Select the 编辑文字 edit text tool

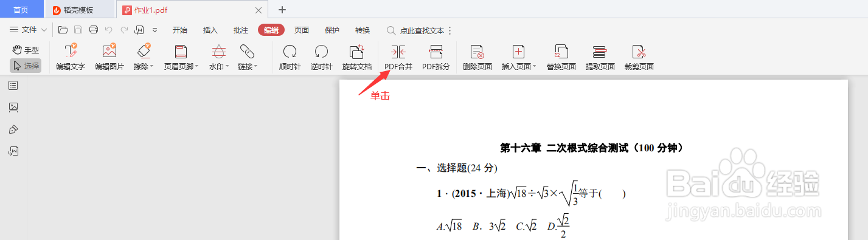[71, 58]
